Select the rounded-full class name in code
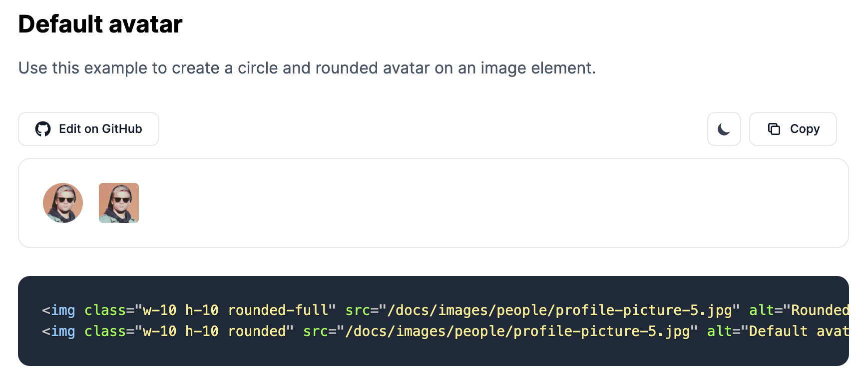This screenshot has height=386, width=868. [x=281, y=310]
